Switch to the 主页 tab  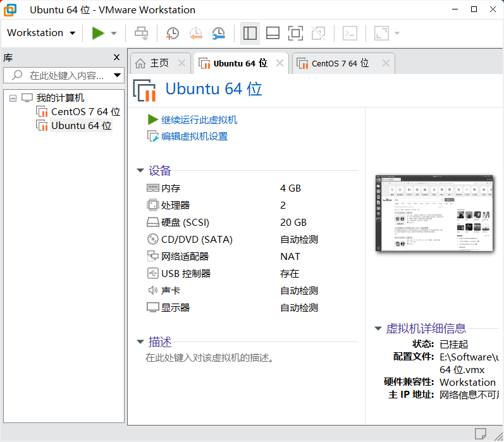(x=159, y=63)
